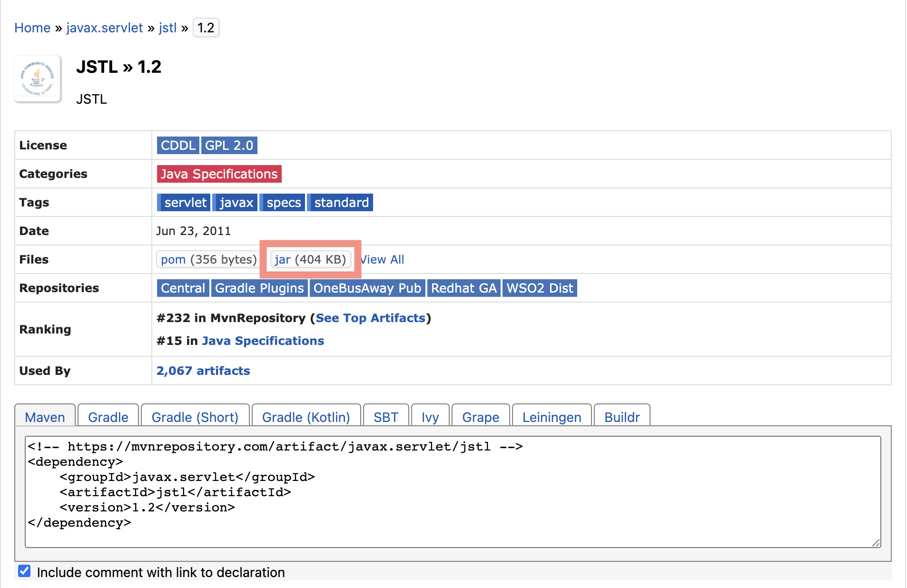907x588 pixels.
Task: Switch to the Ivy tab
Action: click(x=430, y=416)
